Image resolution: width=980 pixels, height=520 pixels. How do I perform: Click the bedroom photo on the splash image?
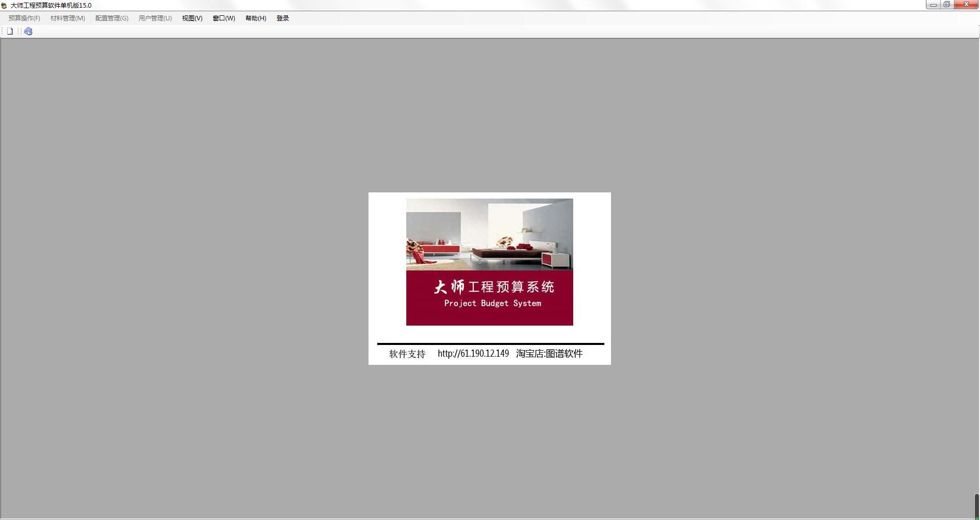pyautogui.click(x=489, y=234)
